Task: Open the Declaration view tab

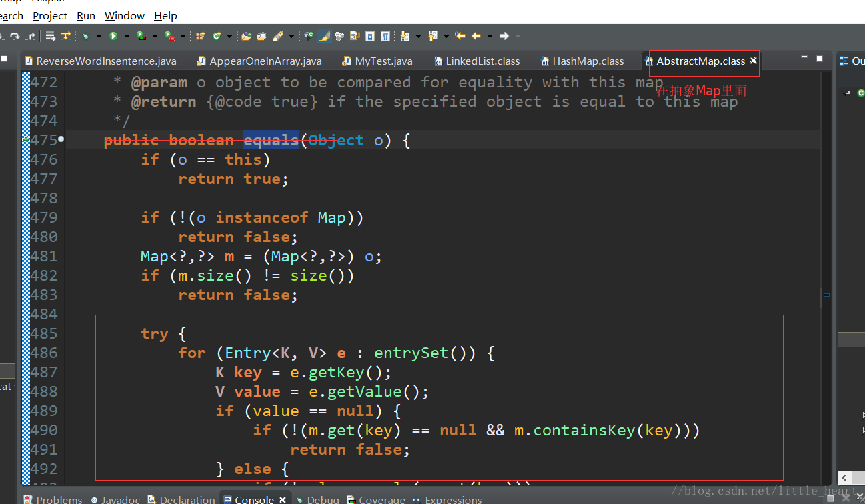Action: coord(181,499)
